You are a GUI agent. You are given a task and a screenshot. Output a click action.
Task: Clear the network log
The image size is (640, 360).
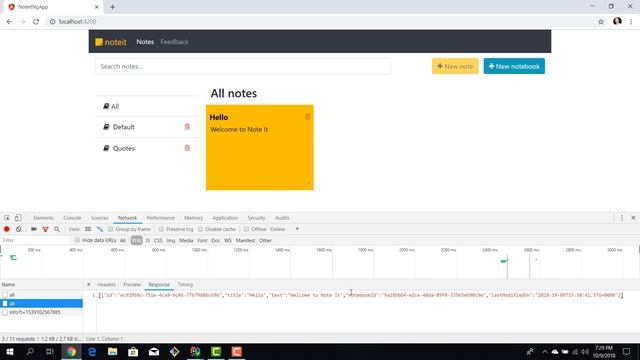pos(19,229)
